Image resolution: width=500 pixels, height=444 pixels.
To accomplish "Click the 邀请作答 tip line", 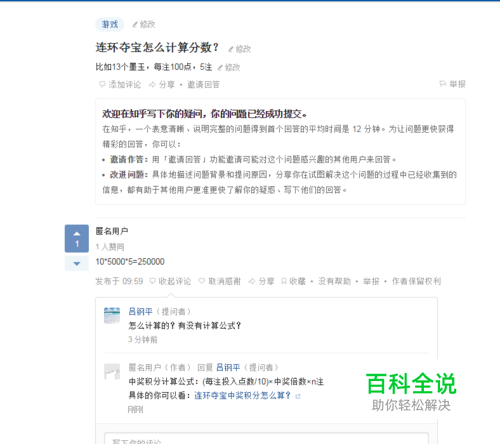I will pyautogui.click(x=250, y=159).
